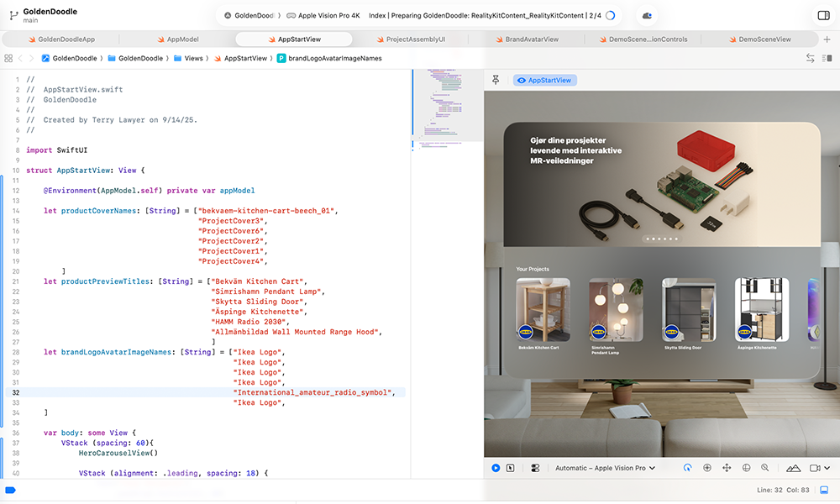Image resolution: width=840 pixels, height=504 pixels.
Task: Open the cloud status button
Action: coord(647,15)
